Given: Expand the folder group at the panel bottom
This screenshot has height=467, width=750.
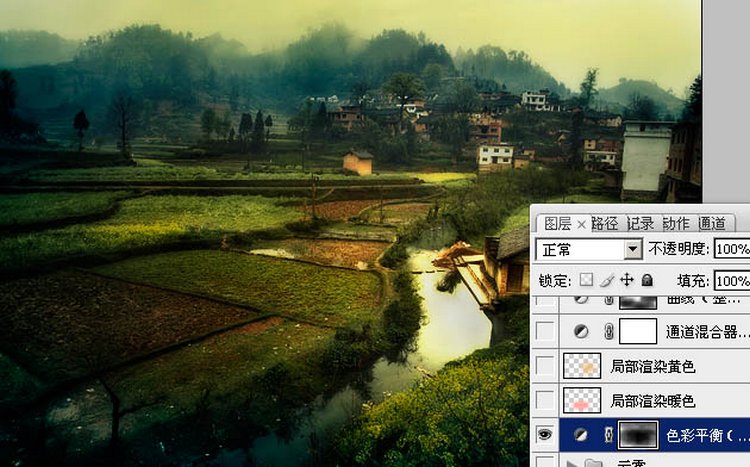Looking at the screenshot, I should point(572,462).
